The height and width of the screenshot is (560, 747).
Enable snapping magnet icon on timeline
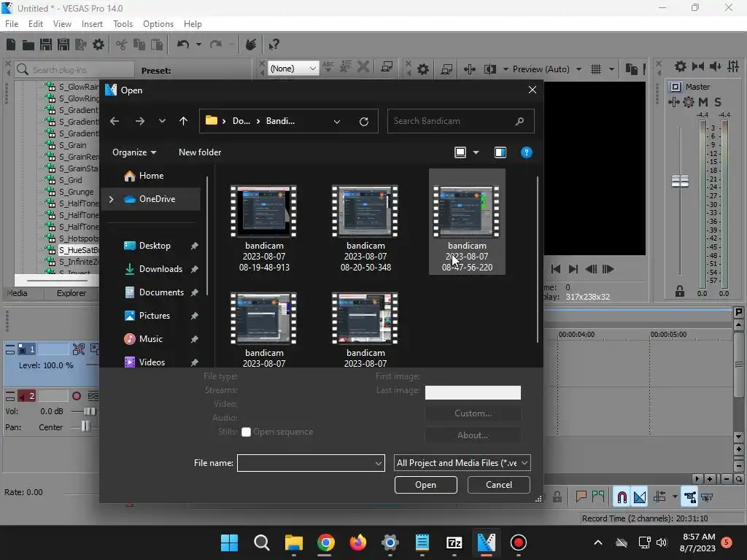coord(622,497)
